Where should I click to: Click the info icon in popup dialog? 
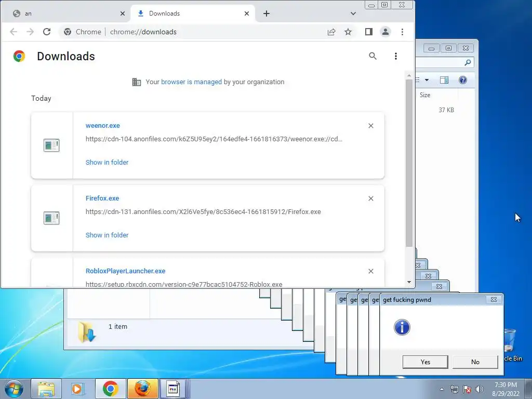(x=402, y=327)
